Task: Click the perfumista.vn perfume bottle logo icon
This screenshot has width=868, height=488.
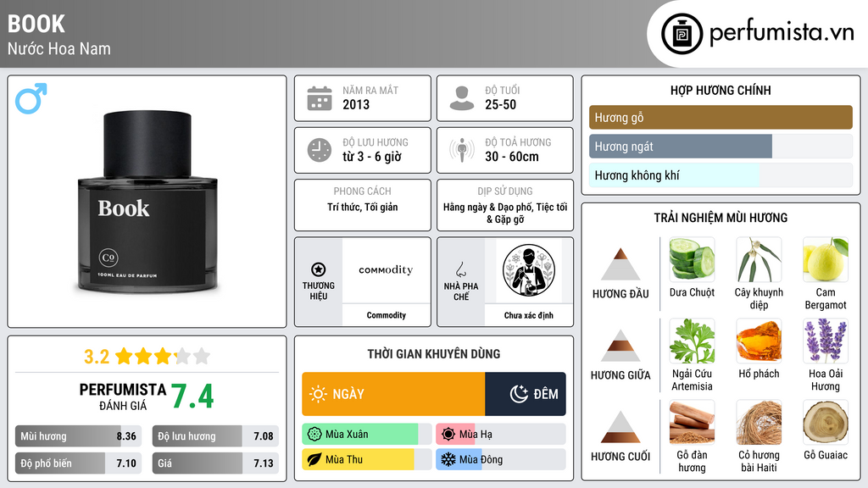Action: pos(682,34)
